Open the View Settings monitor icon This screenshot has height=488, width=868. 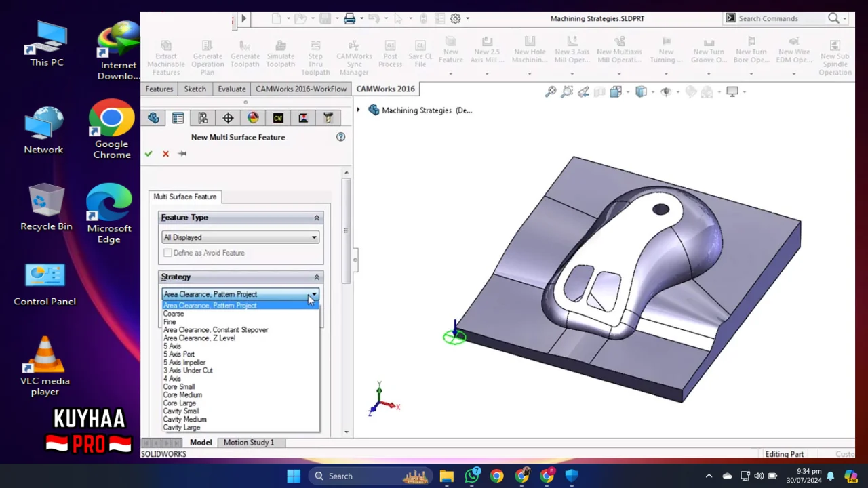(x=732, y=91)
